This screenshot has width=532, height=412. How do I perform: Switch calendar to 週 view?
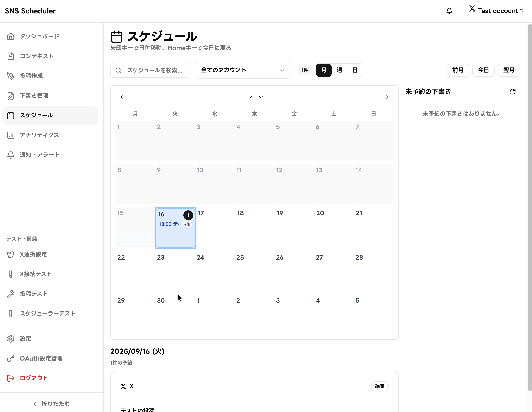pyautogui.click(x=339, y=70)
